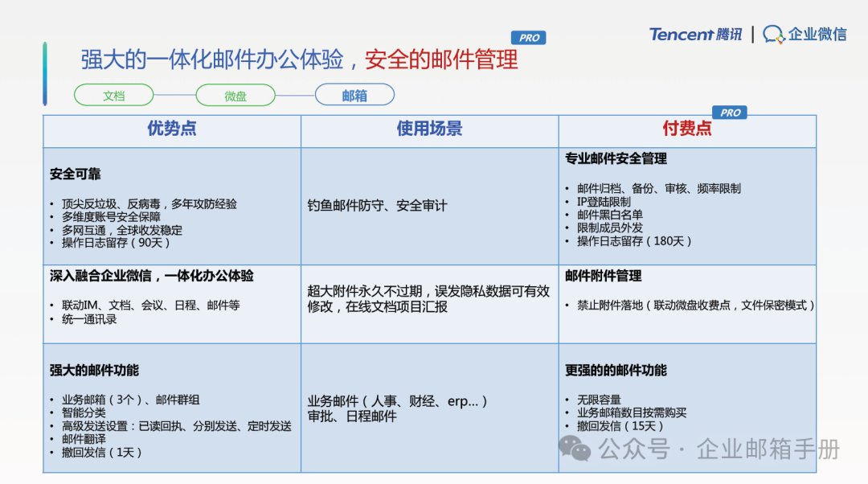Click bullet 邮件归档、备份、审核、频率限制

[659, 189]
